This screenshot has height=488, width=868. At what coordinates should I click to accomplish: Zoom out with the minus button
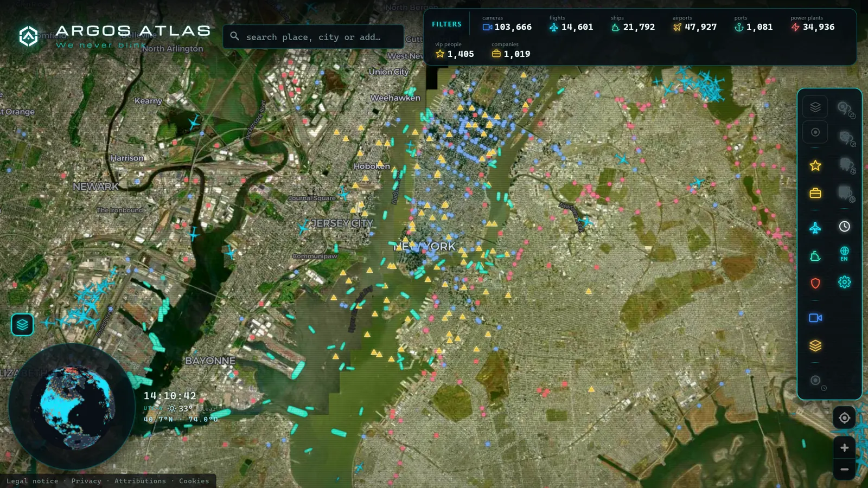[x=844, y=469]
